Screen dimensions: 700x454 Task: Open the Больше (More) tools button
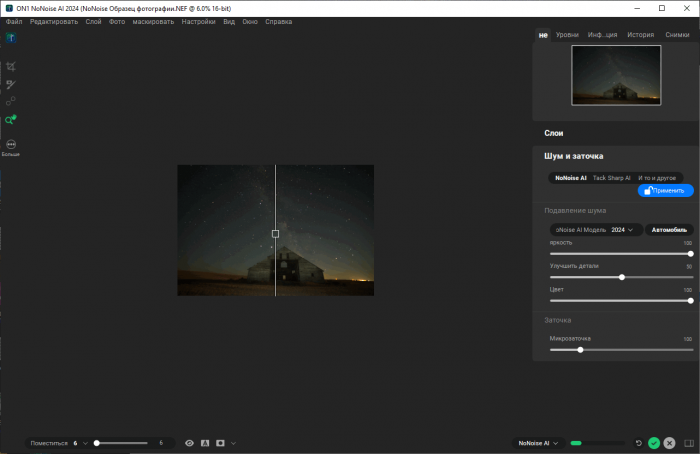[11, 146]
